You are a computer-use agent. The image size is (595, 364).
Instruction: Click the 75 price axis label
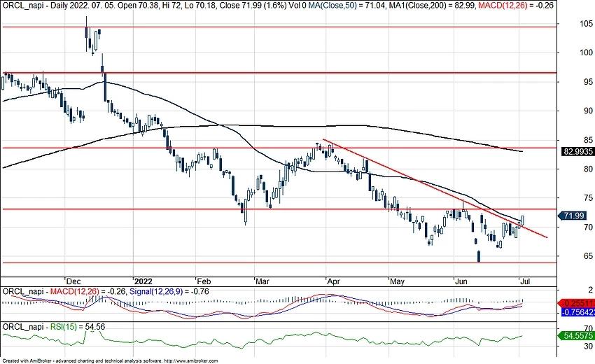589,198
